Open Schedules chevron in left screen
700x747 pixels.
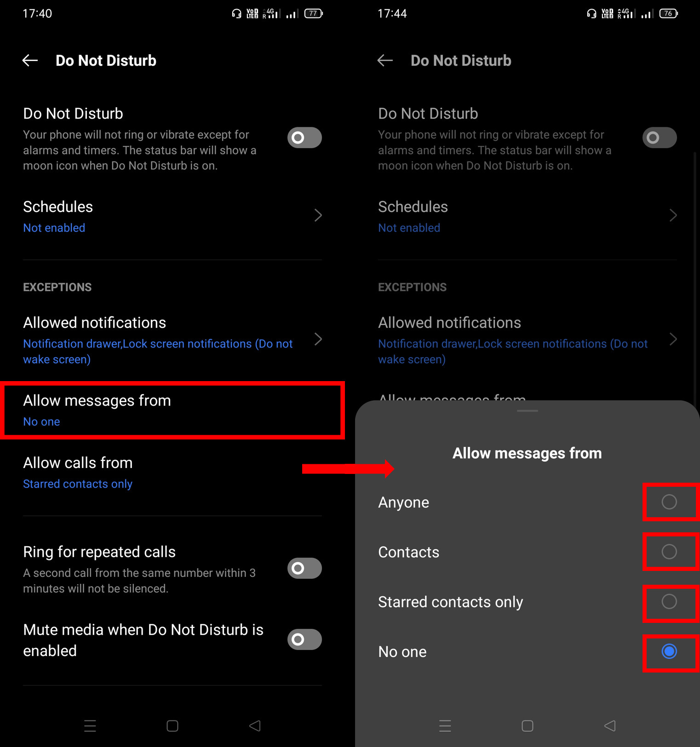click(318, 215)
